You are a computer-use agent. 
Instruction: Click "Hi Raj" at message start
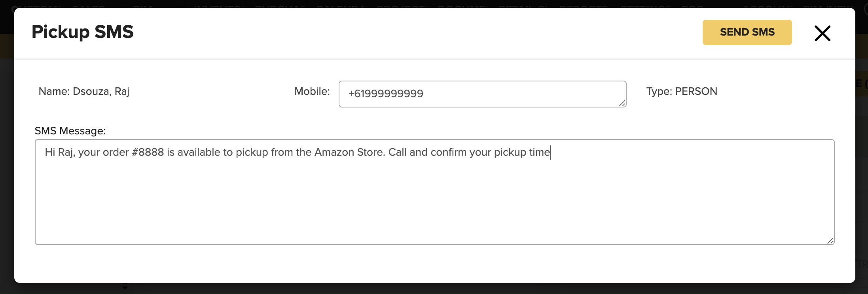coord(59,153)
